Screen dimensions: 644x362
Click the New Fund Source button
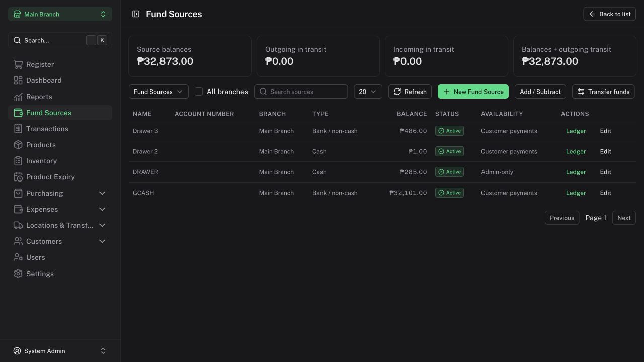pyautogui.click(x=473, y=92)
